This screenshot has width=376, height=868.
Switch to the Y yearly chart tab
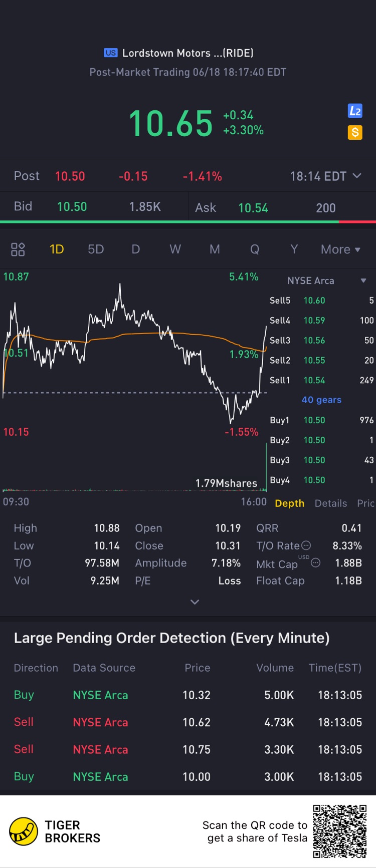point(294,249)
